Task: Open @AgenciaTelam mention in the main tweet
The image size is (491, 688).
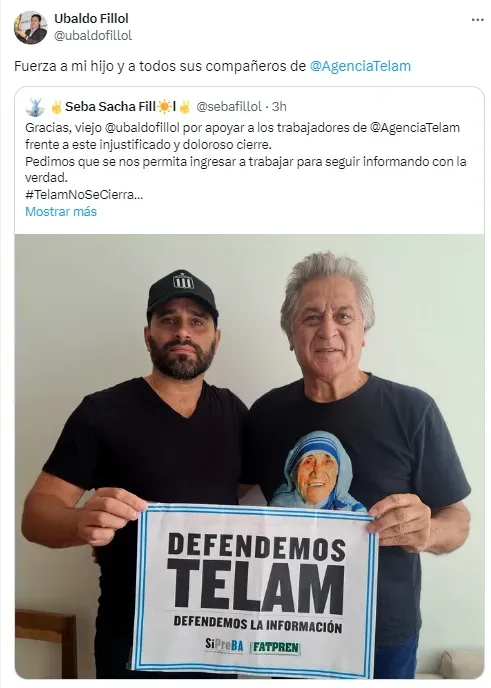Action: (360, 66)
